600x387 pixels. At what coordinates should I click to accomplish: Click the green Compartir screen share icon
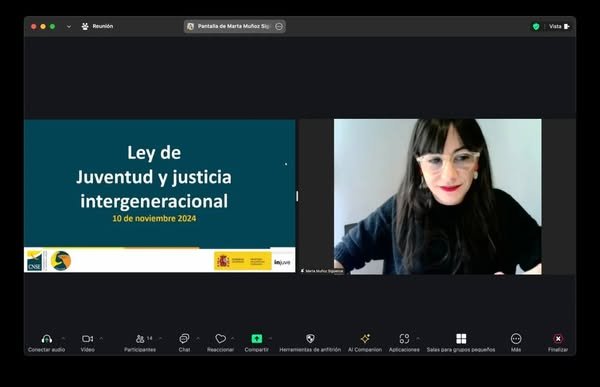point(256,339)
